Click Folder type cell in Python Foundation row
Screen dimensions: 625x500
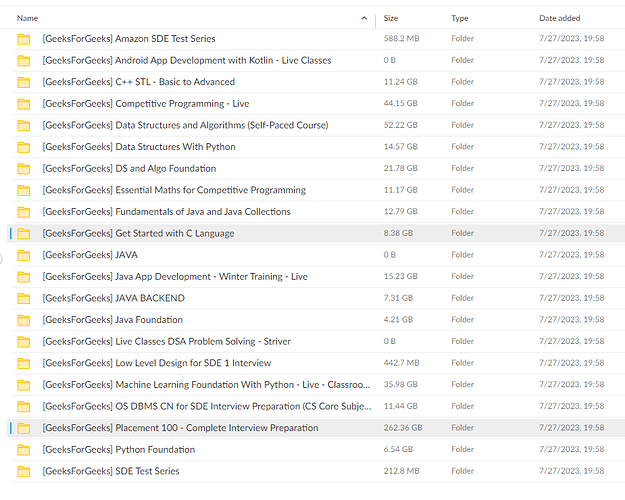click(x=462, y=449)
